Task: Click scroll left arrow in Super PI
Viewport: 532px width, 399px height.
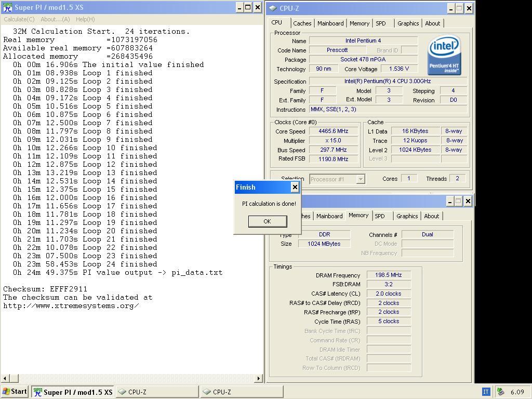Action: click(5, 378)
